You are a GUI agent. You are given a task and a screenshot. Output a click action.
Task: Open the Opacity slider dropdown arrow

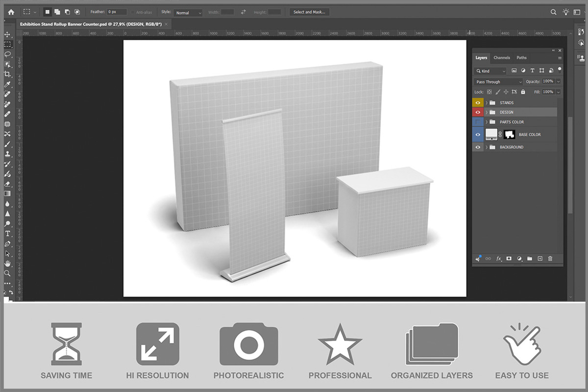point(558,81)
